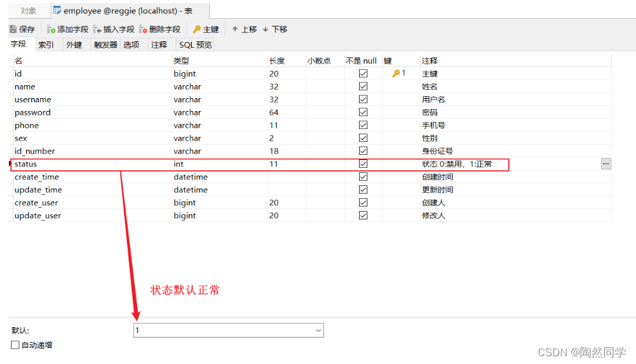The image size is (636, 364).
Task: Click the length '2' cell for sex
Action: click(x=287, y=138)
